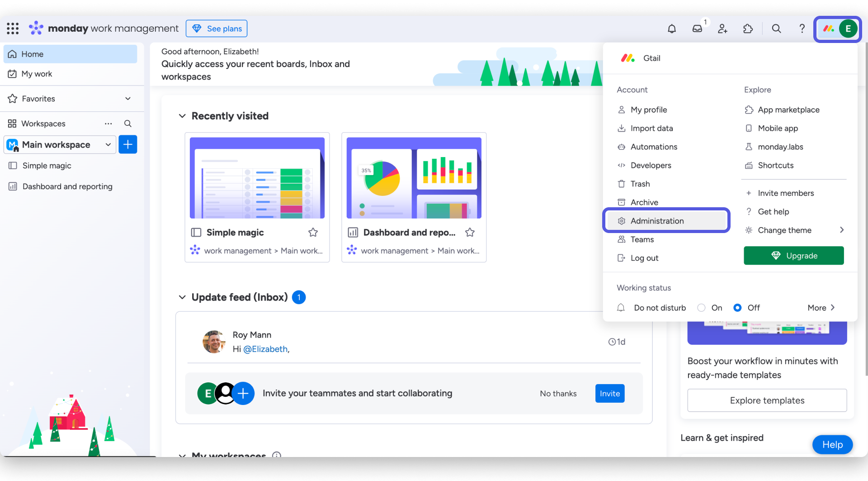Favorite the Simple magic board star
Screen dimensions: 868x481
point(313,232)
